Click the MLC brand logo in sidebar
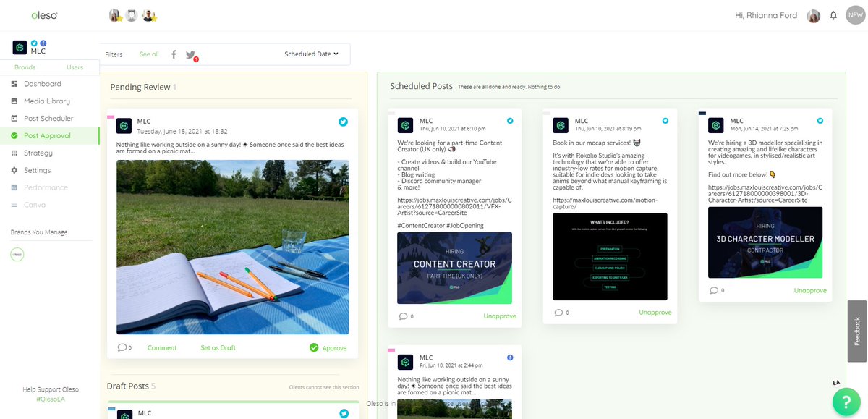868x419 pixels. [20, 48]
